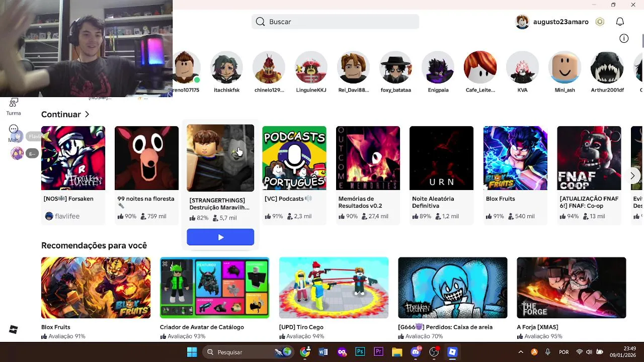
Task: Open friend Mini_ash's avatar
Action: (565, 67)
